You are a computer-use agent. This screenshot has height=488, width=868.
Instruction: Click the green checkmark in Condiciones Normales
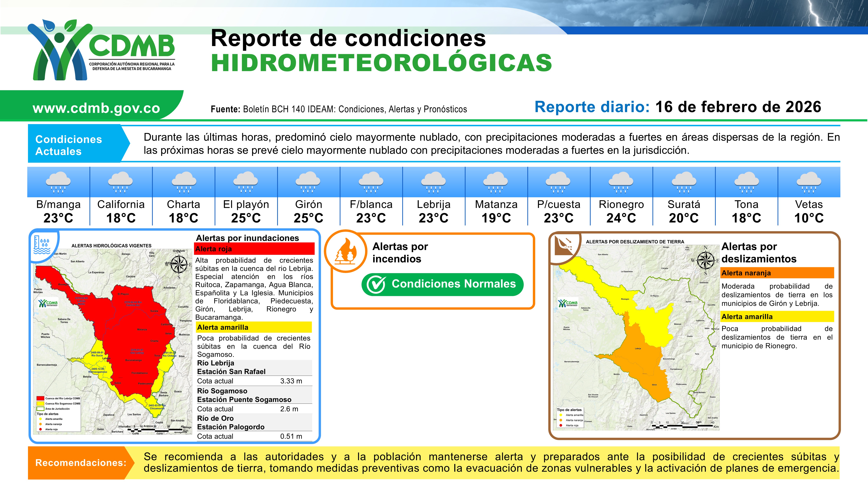click(x=376, y=285)
